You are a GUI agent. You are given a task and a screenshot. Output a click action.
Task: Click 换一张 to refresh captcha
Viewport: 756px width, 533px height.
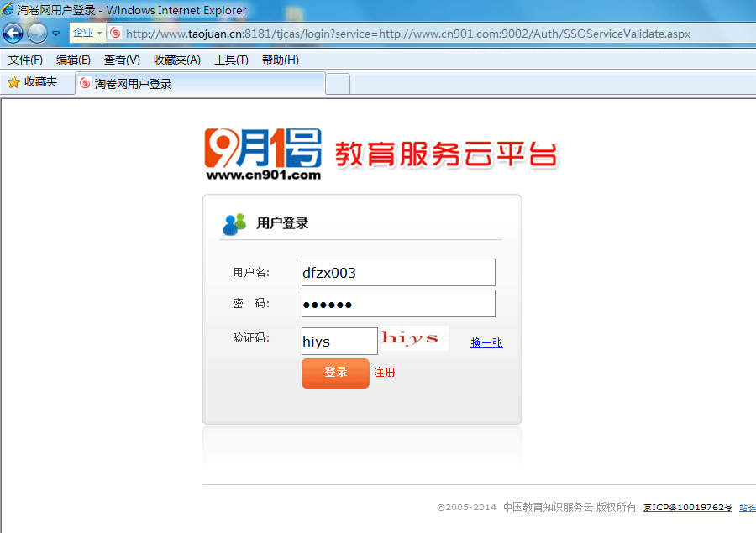(x=486, y=342)
